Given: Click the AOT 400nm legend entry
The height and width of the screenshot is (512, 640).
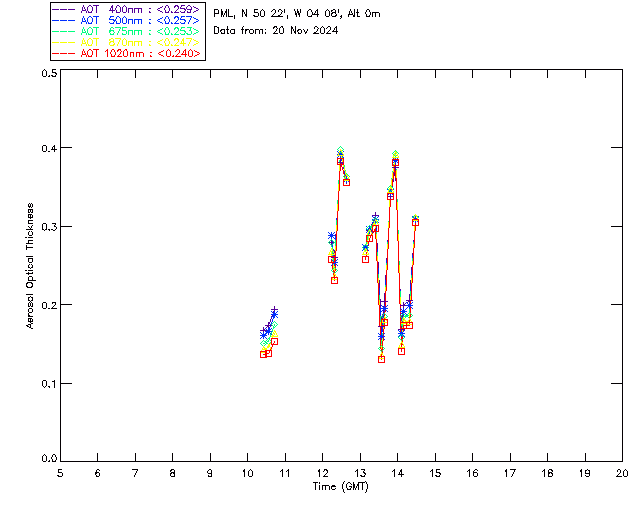Looking at the screenshot, I should tap(126, 9).
